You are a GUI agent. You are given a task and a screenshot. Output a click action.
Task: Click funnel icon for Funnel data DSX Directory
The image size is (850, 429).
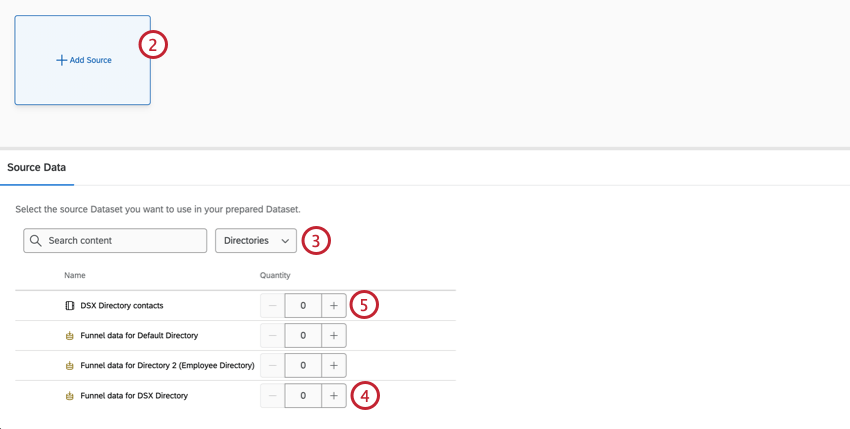point(70,396)
